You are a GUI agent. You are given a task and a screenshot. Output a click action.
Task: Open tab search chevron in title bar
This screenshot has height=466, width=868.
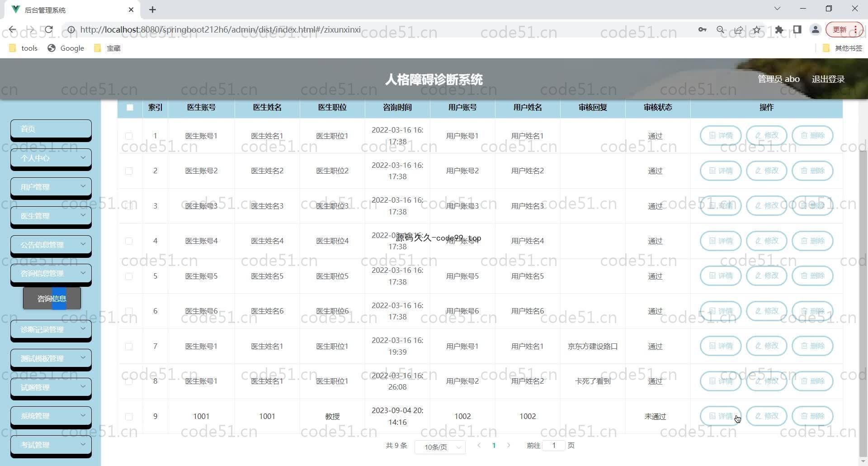tap(777, 9)
